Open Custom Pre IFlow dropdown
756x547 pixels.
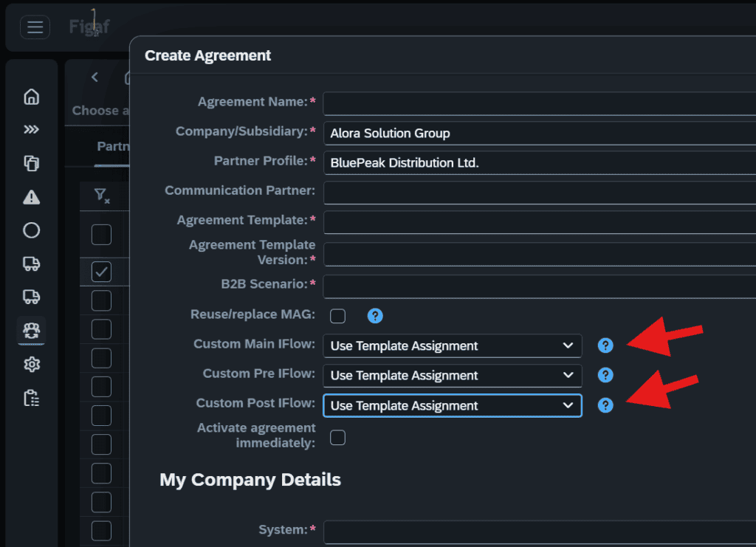click(453, 376)
